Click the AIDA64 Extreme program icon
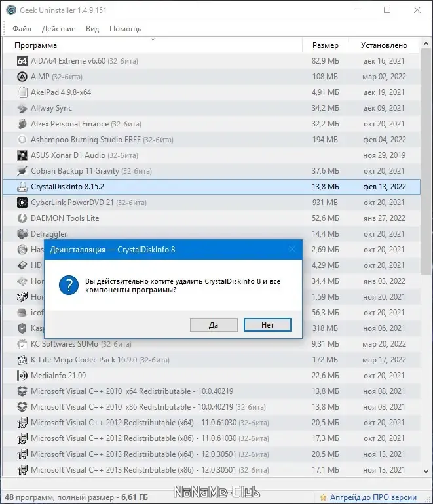Image resolution: width=433 pixels, height=504 pixels. [x=22, y=61]
